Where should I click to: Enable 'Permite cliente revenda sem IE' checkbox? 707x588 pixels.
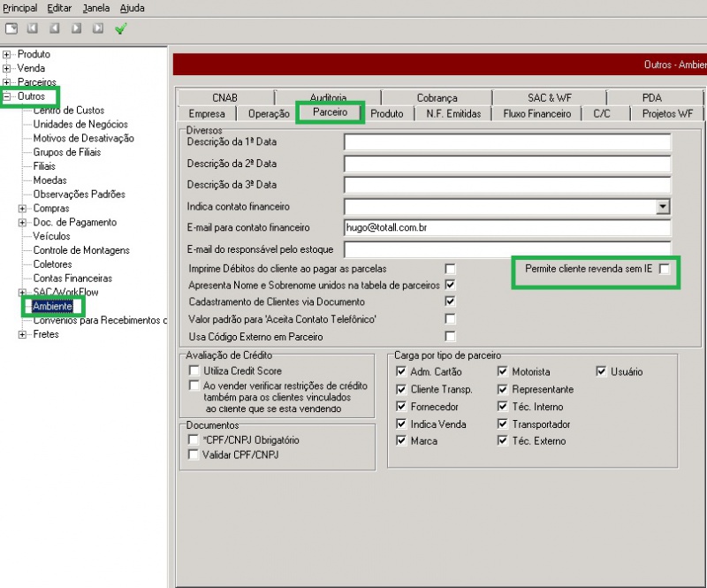click(x=665, y=268)
